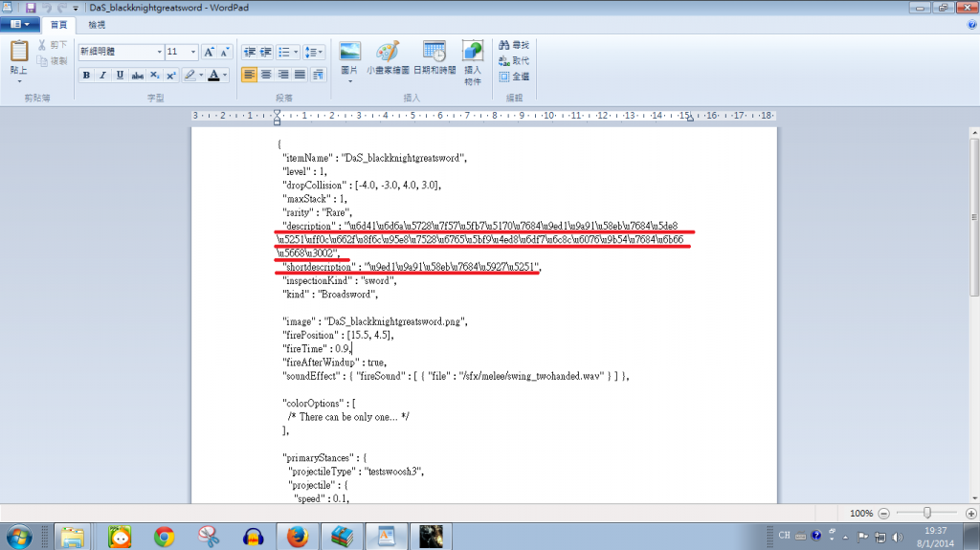The width and height of the screenshot is (980, 550).
Task: Expand the bullet list style dropdown
Action: tap(297, 52)
